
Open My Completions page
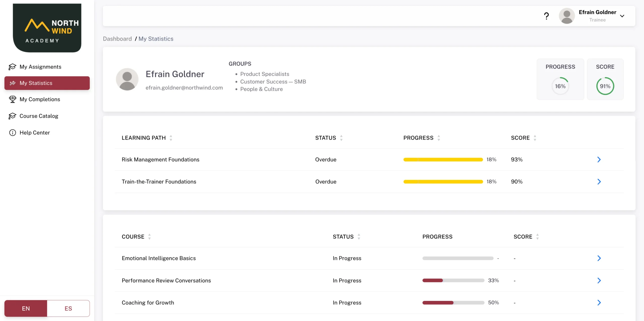(47, 99)
